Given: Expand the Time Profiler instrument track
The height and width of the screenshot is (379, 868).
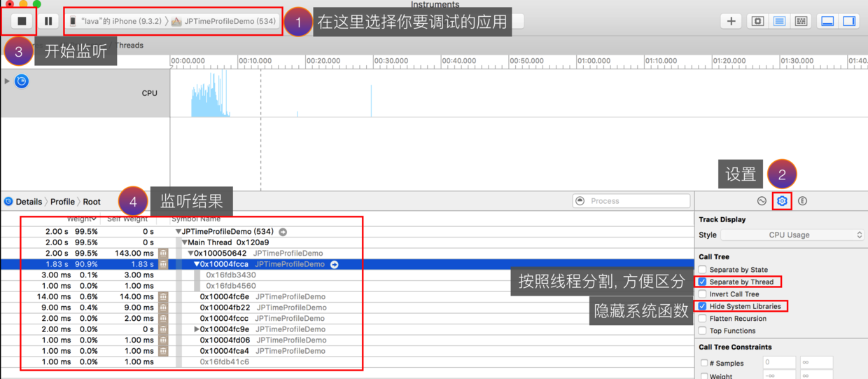Looking at the screenshot, I should [x=7, y=81].
